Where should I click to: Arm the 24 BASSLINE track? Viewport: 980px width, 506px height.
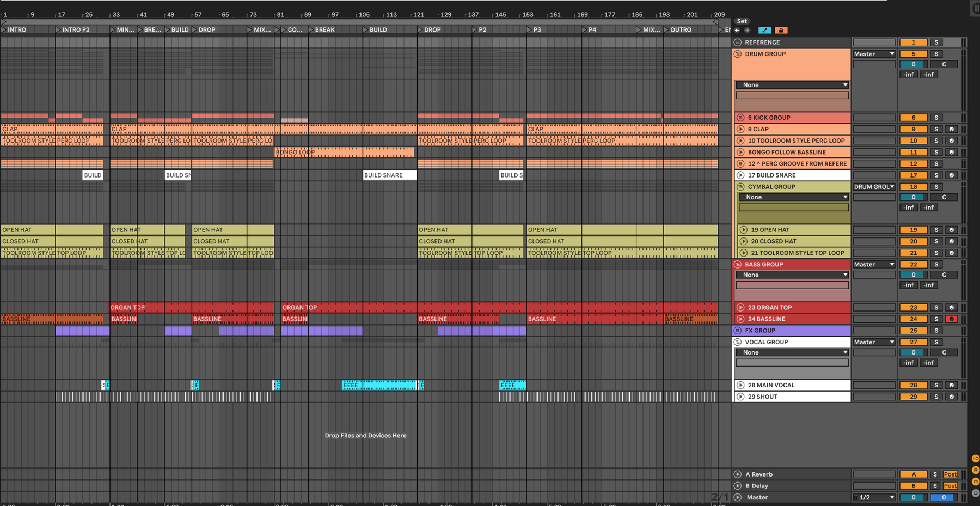pos(951,319)
